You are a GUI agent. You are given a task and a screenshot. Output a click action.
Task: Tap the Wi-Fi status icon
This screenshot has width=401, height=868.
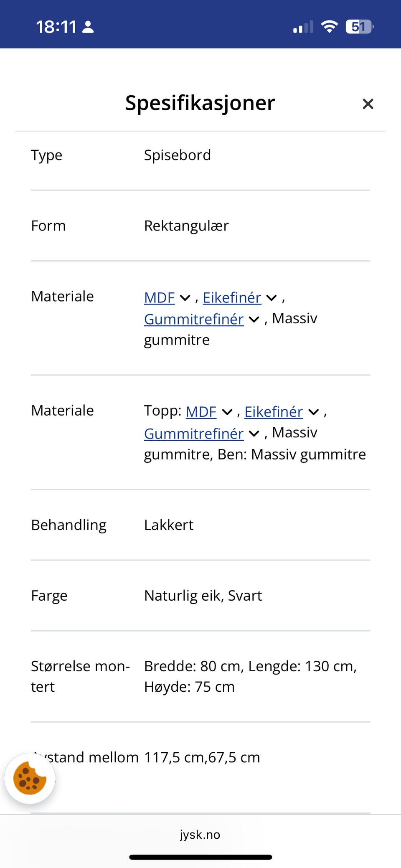[329, 27]
